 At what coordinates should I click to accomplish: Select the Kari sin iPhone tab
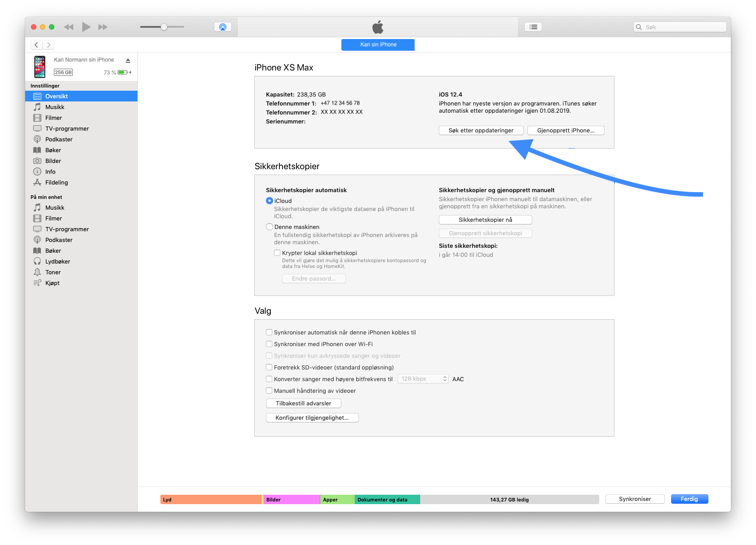pos(378,44)
